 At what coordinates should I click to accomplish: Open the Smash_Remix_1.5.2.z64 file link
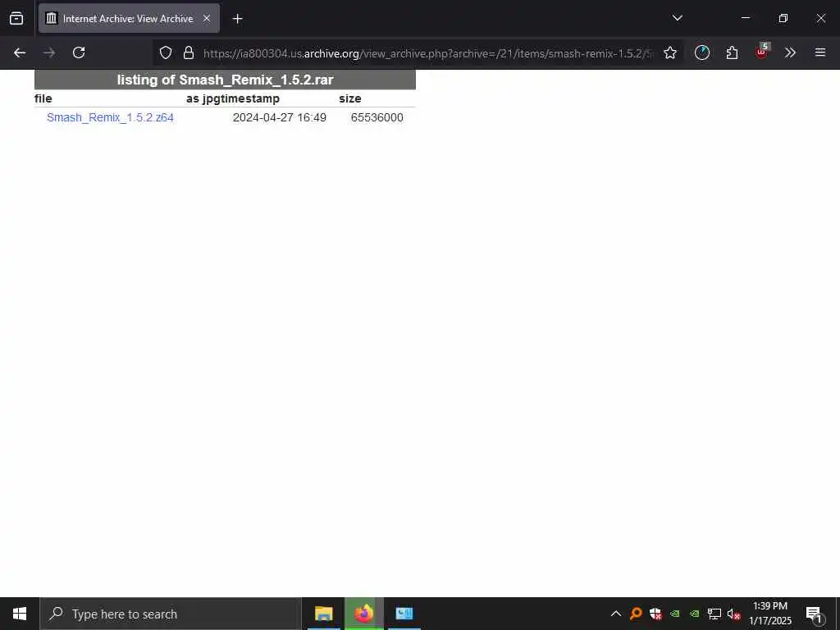(110, 117)
